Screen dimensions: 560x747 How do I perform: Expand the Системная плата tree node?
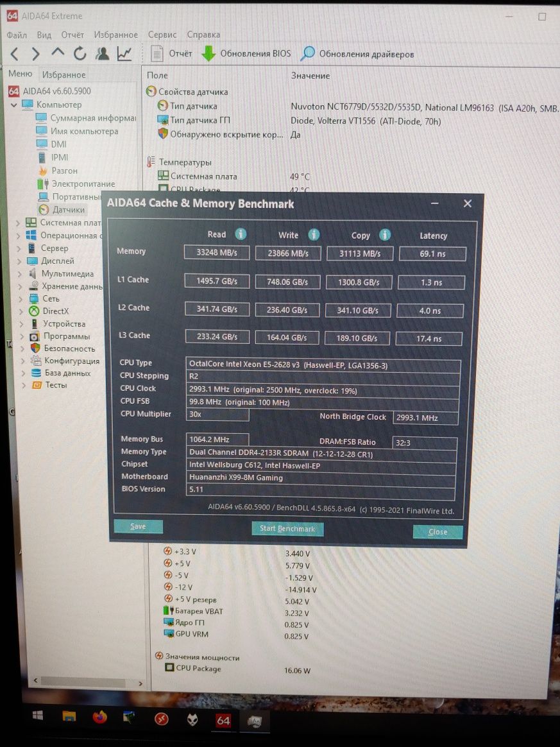click(17, 223)
